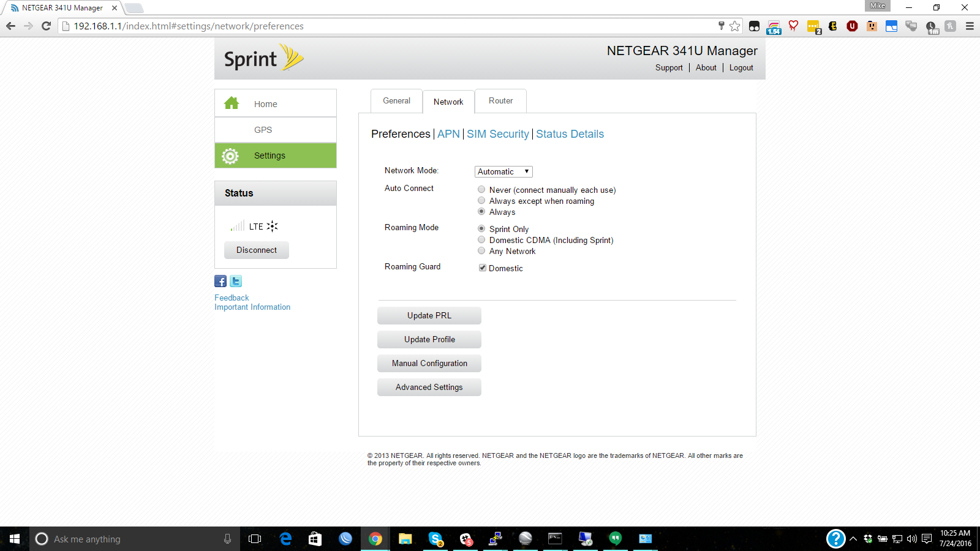Select Always for Auto Connect
980x551 pixels.
pos(481,211)
